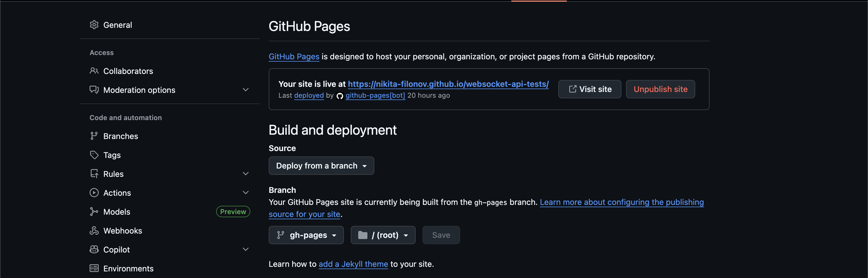The width and height of the screenshot is (868, 278).
Task: Click the branch icon in gh-pages selector
Action: pyautogui.click(x=280, y=235)
